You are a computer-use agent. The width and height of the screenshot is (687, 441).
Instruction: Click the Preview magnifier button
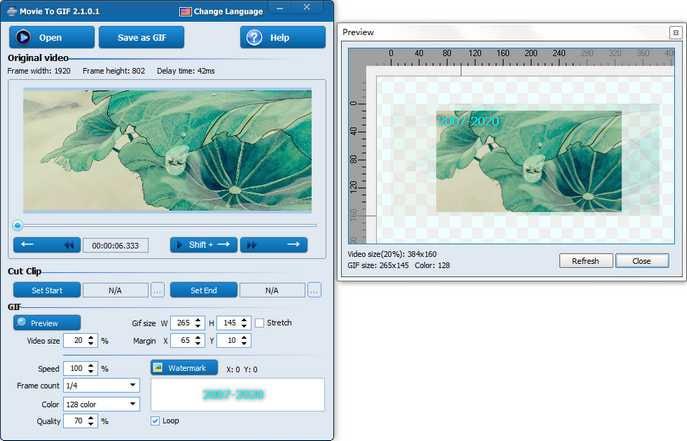coord(47,323)
